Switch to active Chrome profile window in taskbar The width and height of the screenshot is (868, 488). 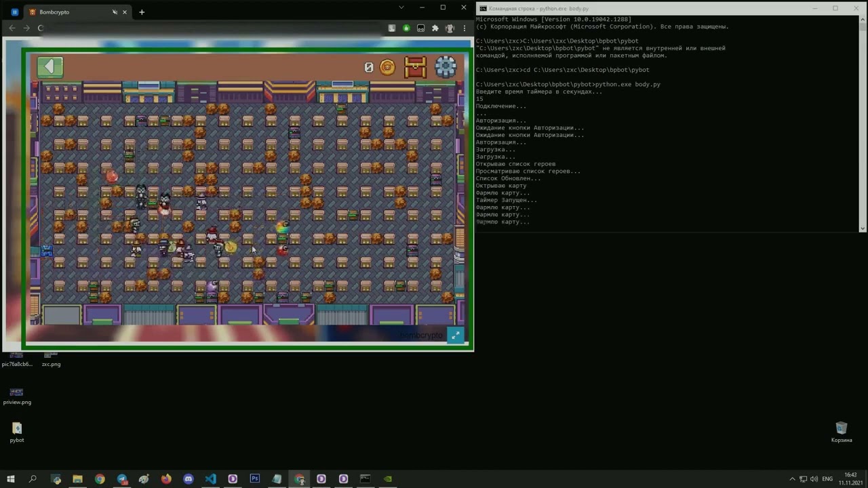pos(299,479)
